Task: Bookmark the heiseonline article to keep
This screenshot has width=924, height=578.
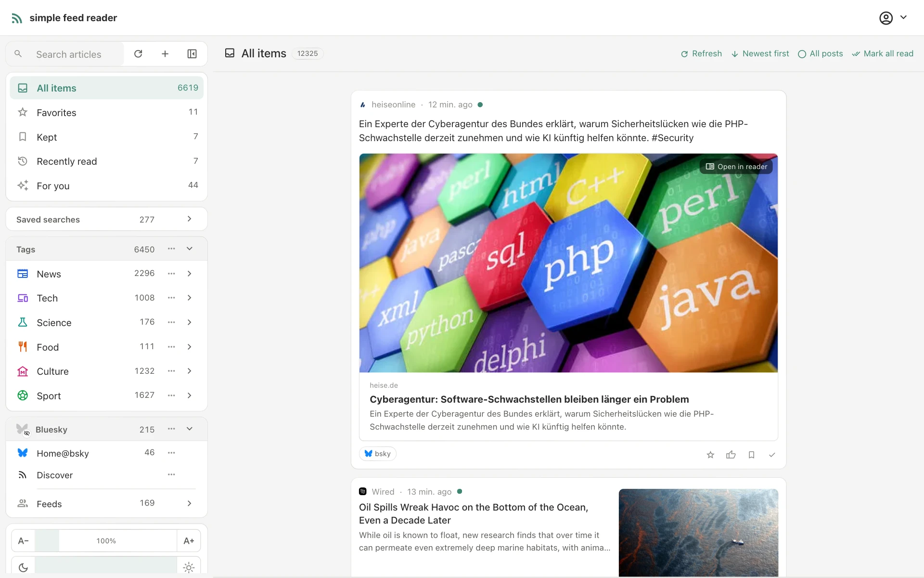Action: [751, 455]
